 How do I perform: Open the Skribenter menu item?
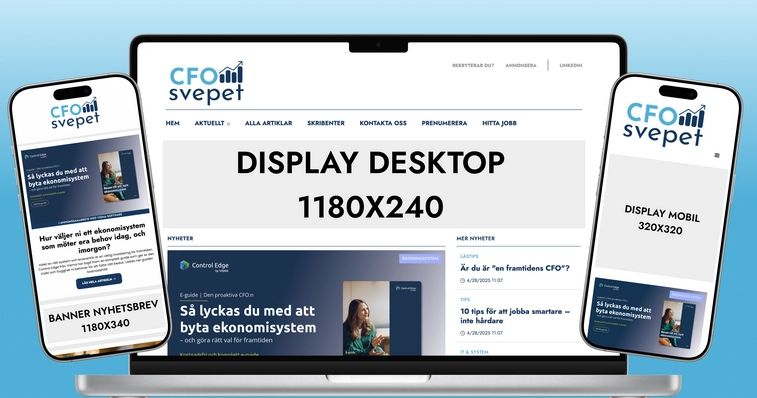326,123
